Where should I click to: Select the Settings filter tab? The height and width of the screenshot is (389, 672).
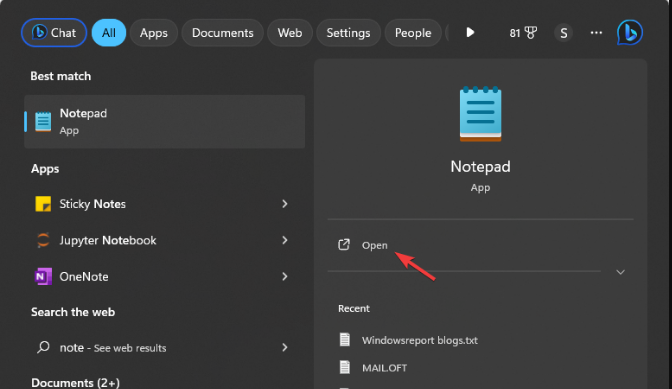(348, 33)
